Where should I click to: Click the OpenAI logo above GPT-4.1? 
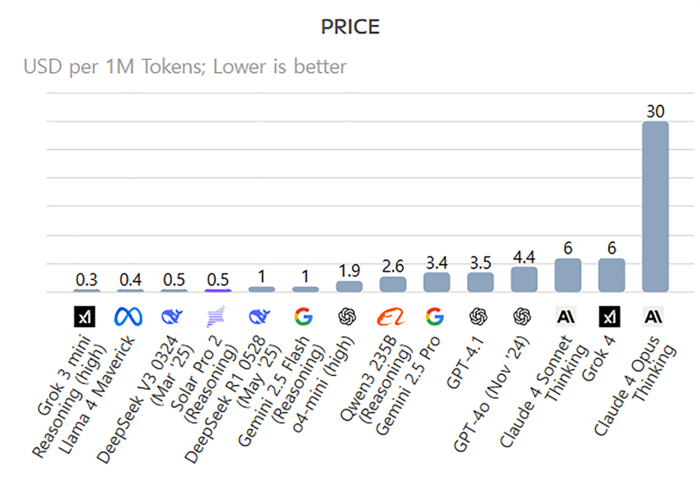[479, 317]
